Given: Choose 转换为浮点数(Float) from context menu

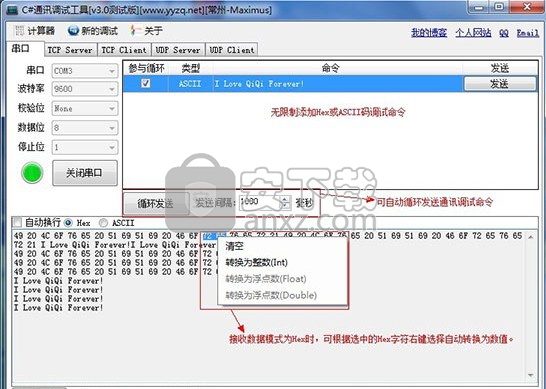Looking at the screenshot, I should pos(282,279).
